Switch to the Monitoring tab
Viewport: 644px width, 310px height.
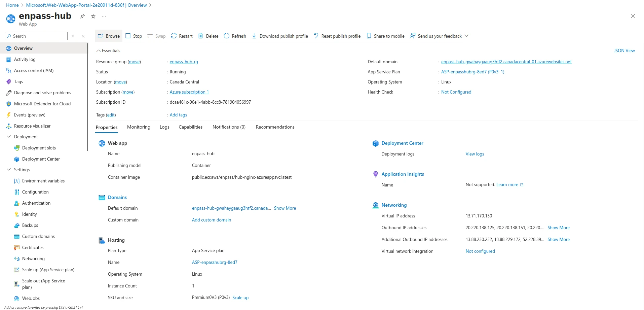click(139, 127)
